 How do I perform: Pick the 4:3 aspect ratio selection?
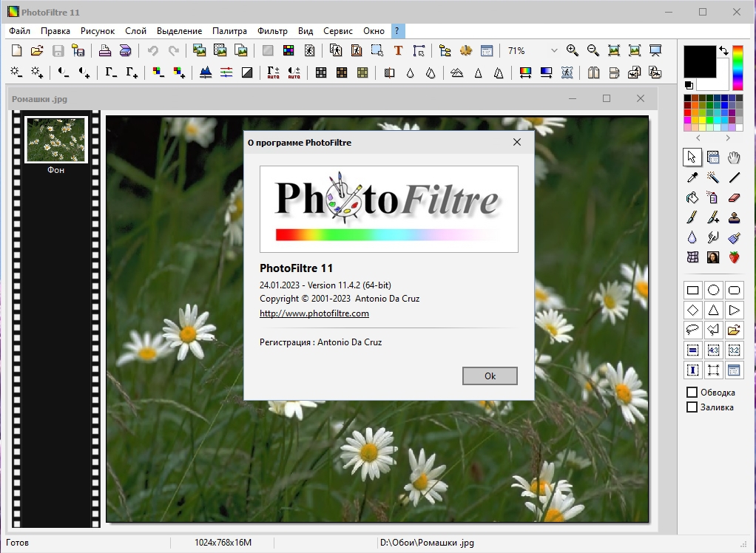point(713,350)
